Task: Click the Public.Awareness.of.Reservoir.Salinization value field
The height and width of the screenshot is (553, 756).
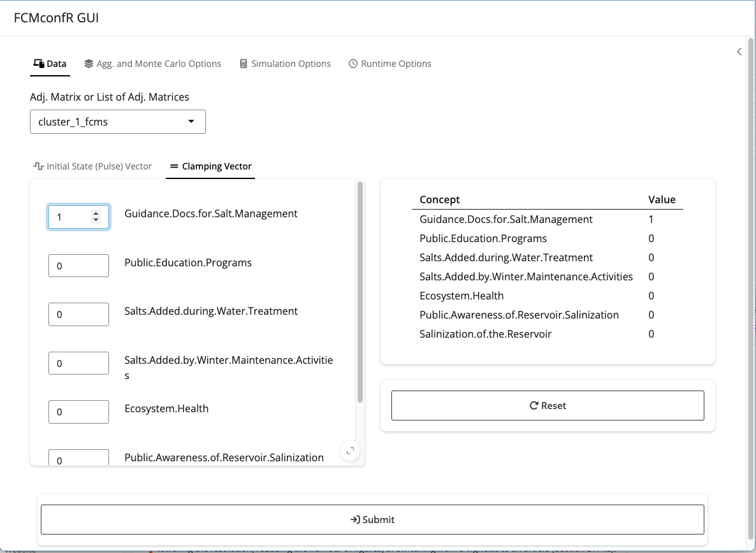Action: point(78,457)
